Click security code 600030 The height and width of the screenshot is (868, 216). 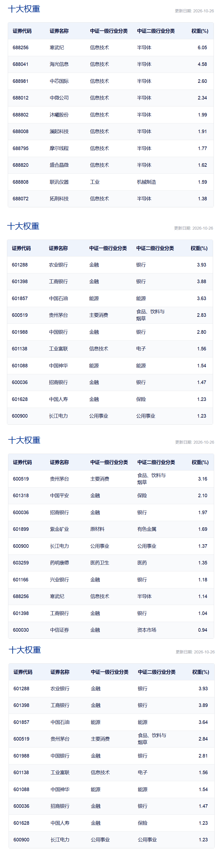click(x=21, y=630)
